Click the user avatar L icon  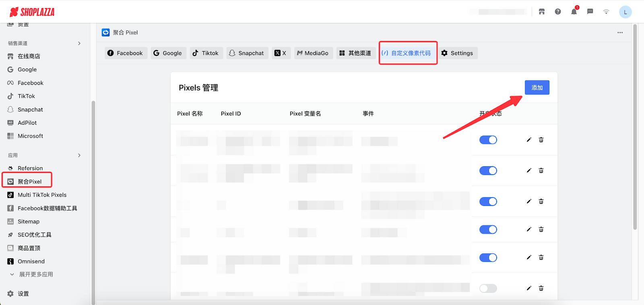(x=625, y=12)
